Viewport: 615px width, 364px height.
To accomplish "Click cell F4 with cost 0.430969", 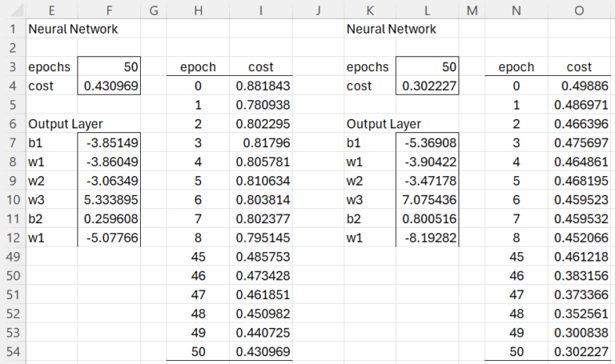I will [109, 86].
